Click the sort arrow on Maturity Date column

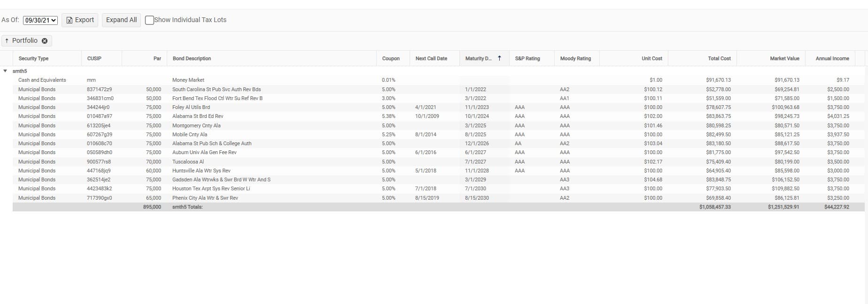499,58
